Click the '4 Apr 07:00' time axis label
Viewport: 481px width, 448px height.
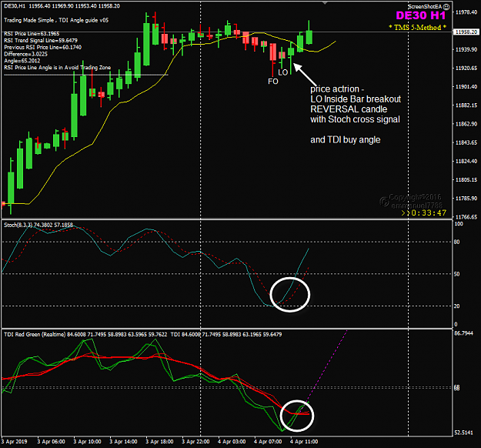pos(268,442)
